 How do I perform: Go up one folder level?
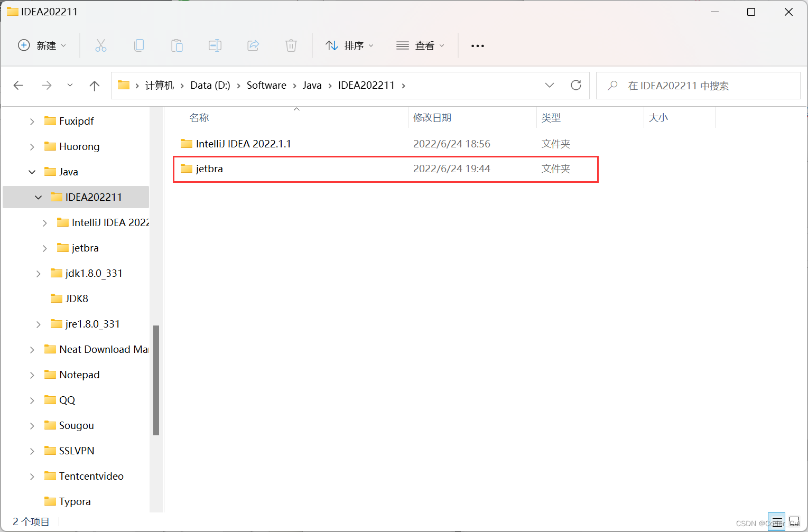point(95,85)
